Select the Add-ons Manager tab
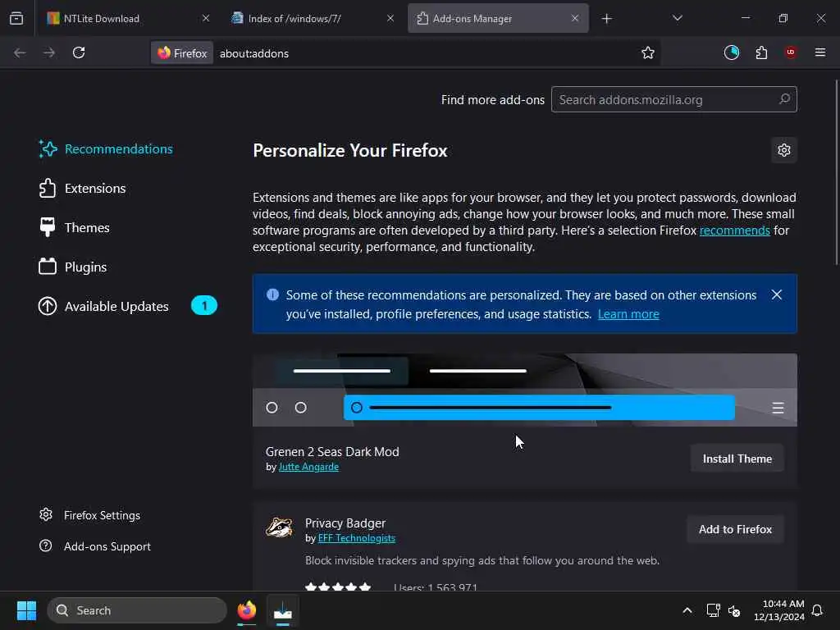The width and height of the screenshot is (840, 630). 498,18
